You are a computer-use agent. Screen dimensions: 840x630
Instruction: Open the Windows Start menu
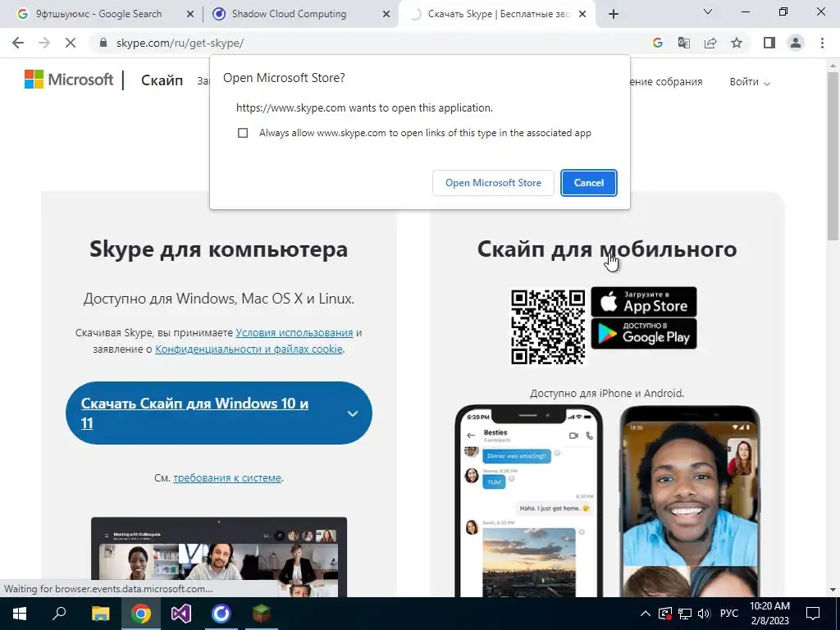(20, 614)
